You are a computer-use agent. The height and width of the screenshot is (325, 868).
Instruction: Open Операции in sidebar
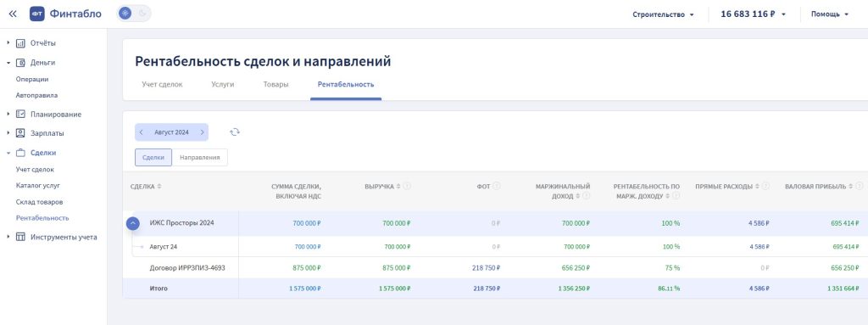[32, 79]
